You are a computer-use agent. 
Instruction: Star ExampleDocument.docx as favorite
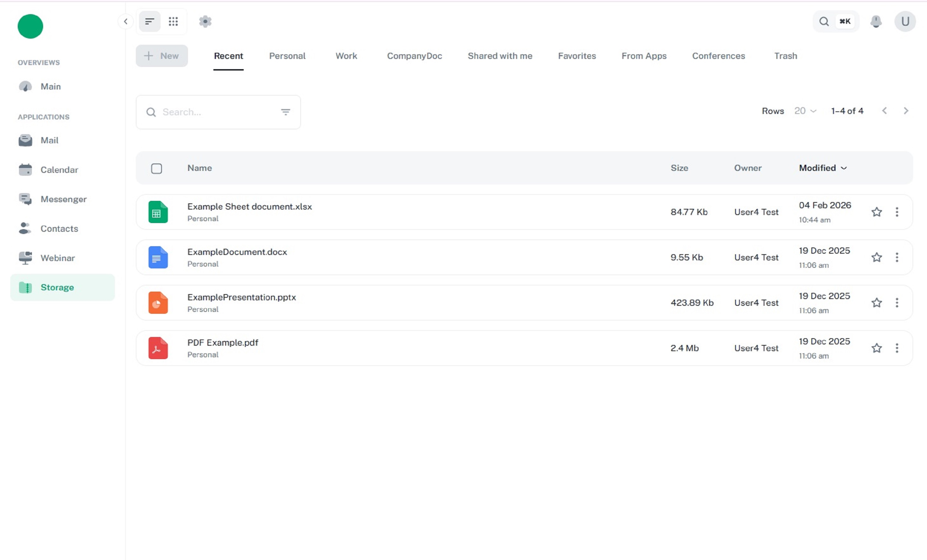point(876,257)
